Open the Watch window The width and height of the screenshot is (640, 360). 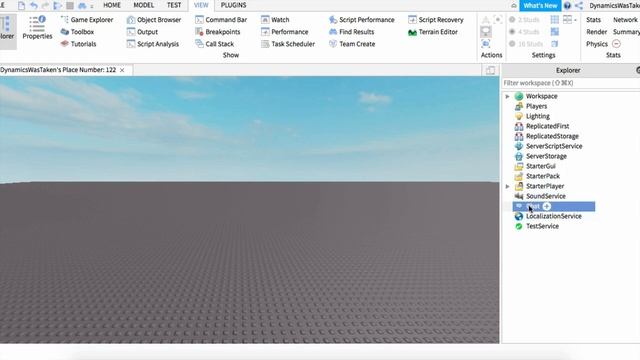(275, 20)
